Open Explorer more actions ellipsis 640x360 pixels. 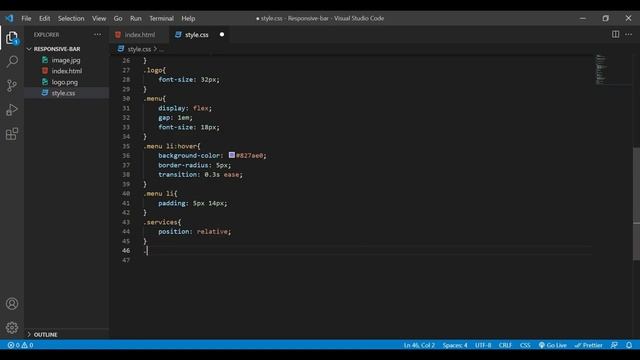[98, 35]
